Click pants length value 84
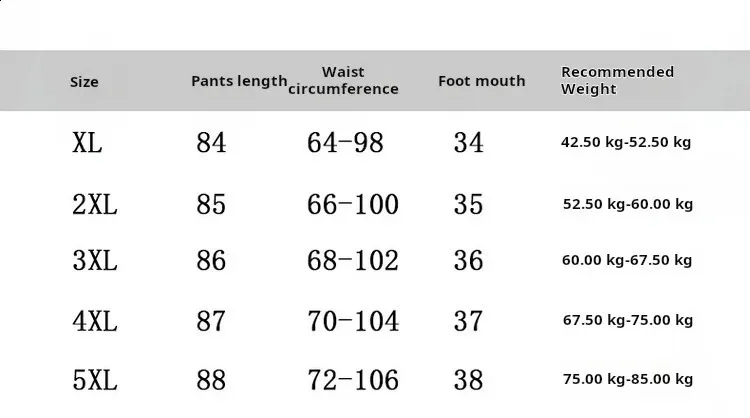 (211, 143)
